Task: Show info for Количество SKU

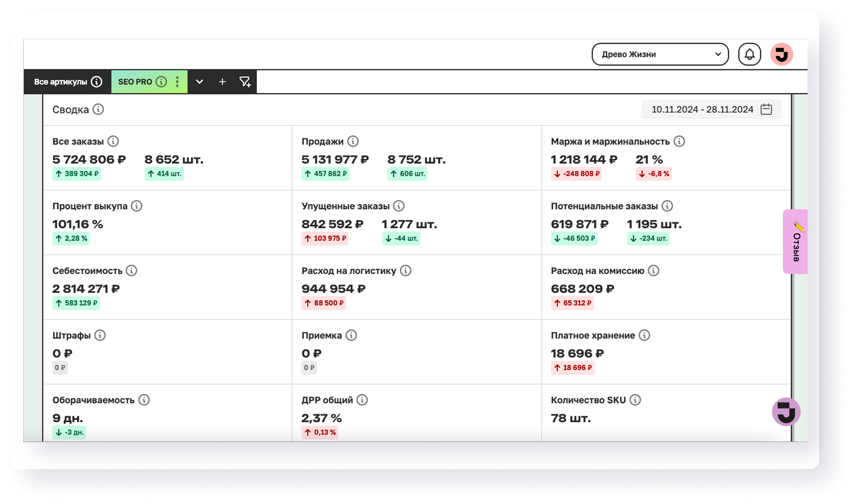Action: 635,400
